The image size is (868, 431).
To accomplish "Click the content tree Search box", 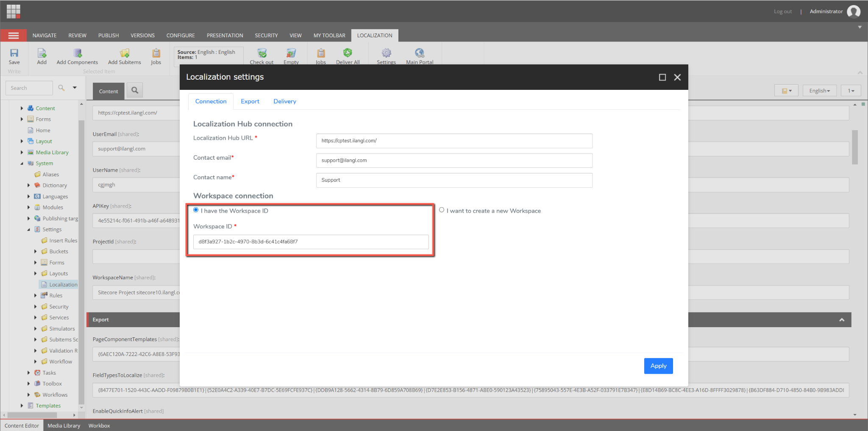I will tap(29, 88).
